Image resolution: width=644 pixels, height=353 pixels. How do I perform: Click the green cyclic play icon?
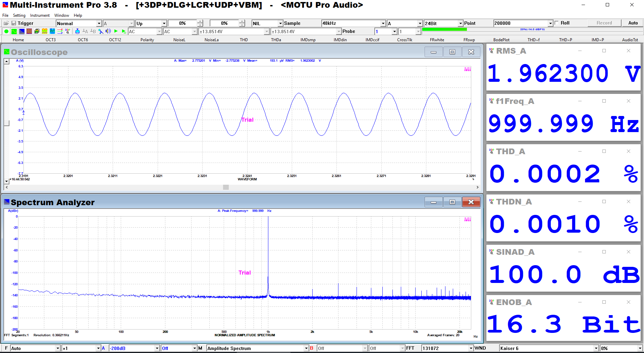(124, 31)
